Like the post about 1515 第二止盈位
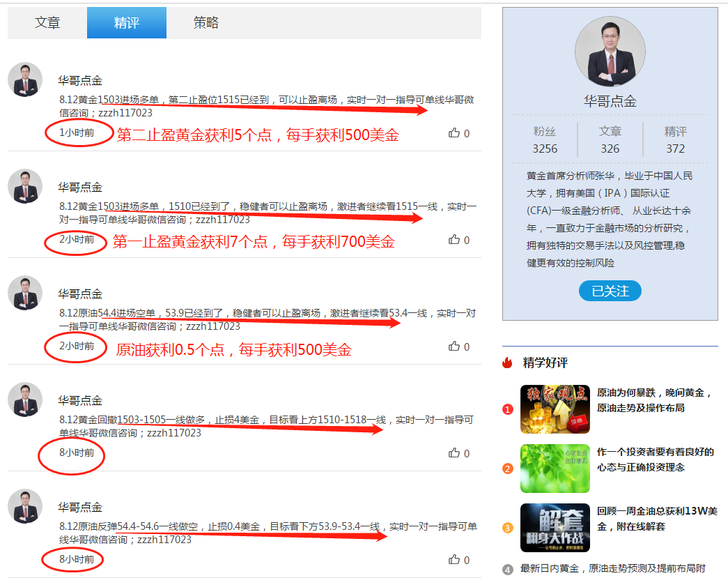The width and height of the screenshot is (728, 578). click(454, 133)
